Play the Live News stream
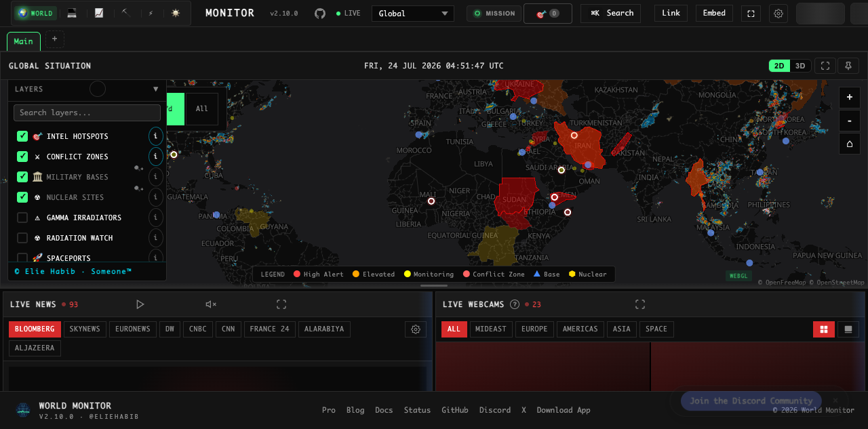The height and width of the screenshot is (429, 868). (x=140, y=304)
